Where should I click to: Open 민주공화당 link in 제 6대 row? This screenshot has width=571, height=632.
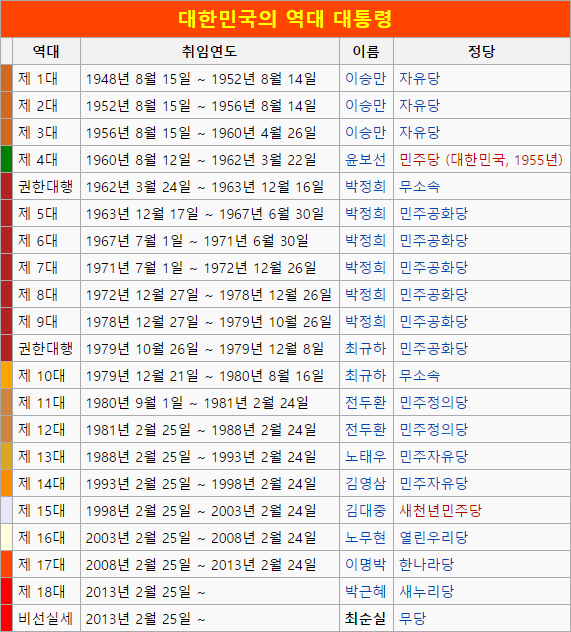click(433, 240)
